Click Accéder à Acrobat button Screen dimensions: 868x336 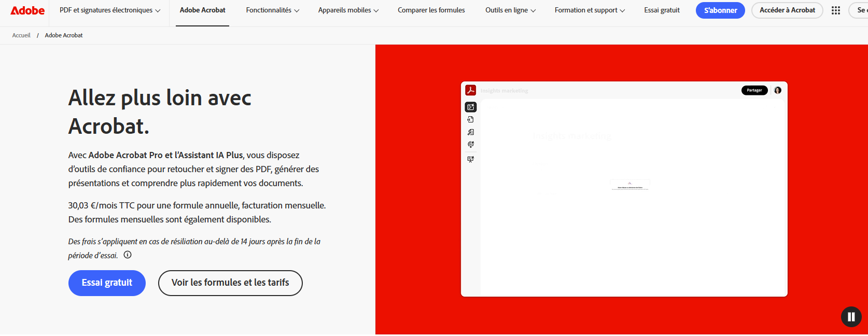pos(787,10)
